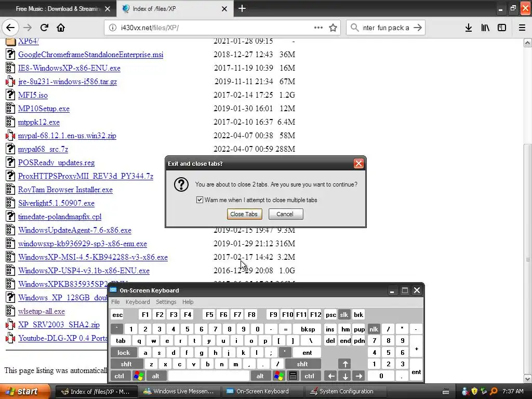Toggle the slk key
Image resolution: width=532 pixels, height=399 pixels.
(344, 314)
